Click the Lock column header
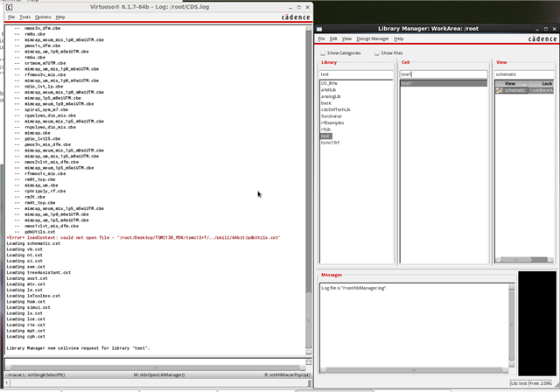The width and height of the screenshot is (560, 392). point(546,83)
